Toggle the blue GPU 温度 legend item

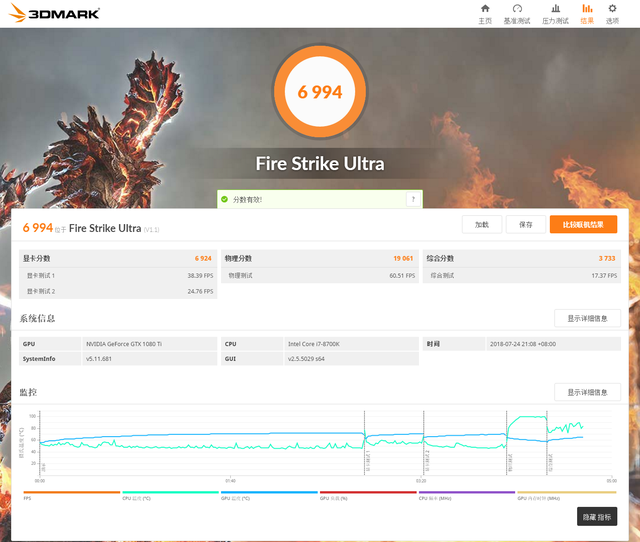tap(269, 495)
